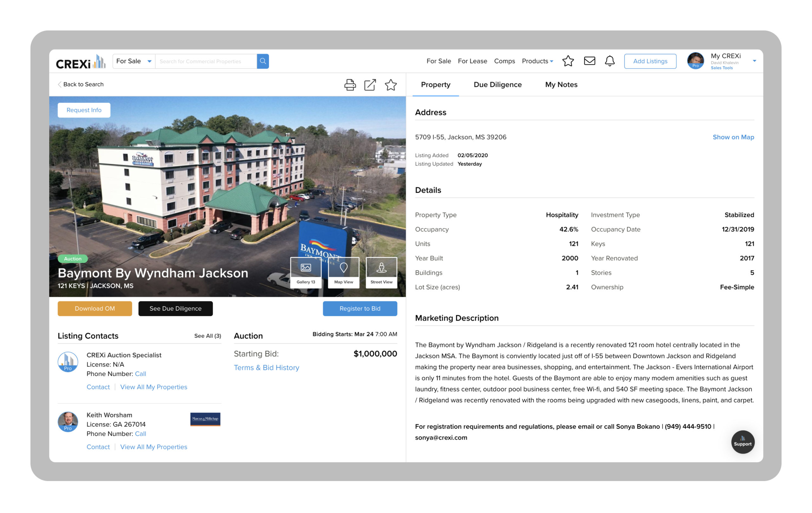The height and width of the screenshot is (513, 812).
Task: Switch to the My Notes tab
Action: coord(561,85)
